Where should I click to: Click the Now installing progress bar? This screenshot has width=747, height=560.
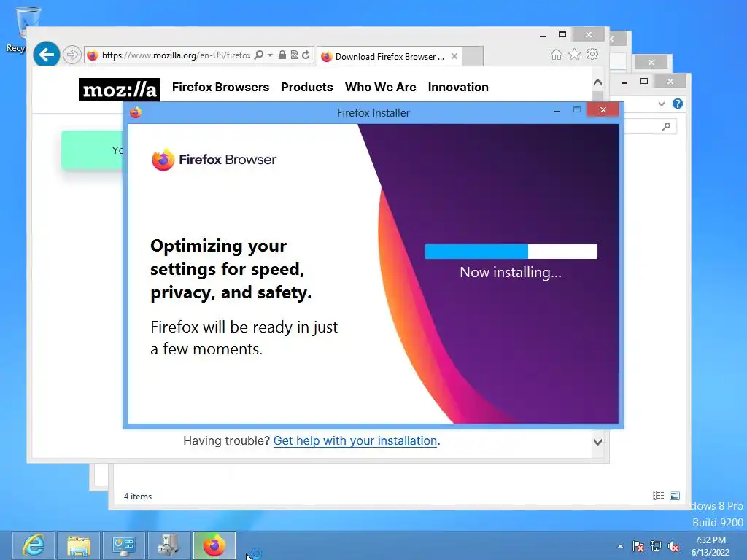tap(511, 252)
